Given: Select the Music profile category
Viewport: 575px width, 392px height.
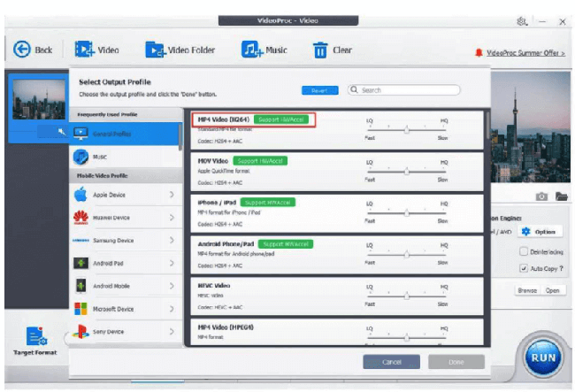Looking at the screenshot, I should 124,157.
